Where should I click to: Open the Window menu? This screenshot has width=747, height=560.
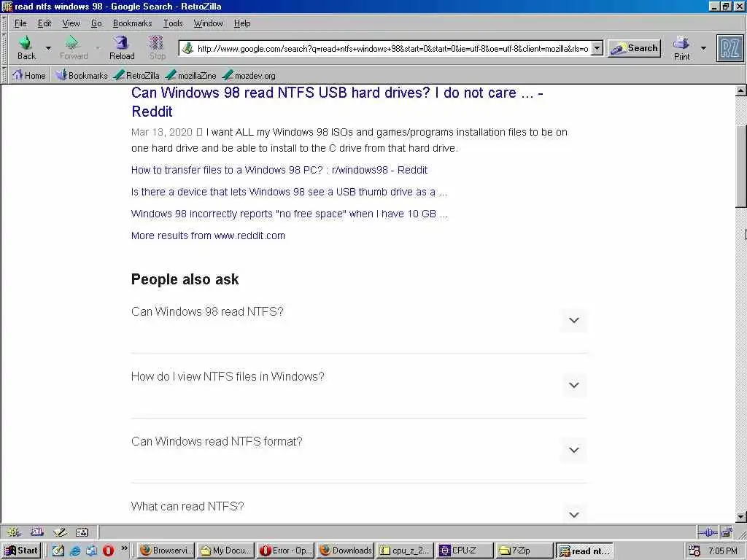click(208, 23)
